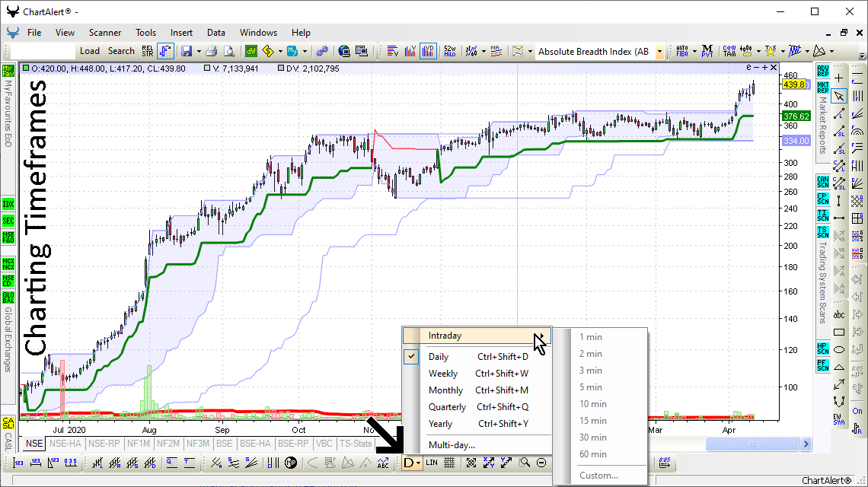The width and height of the screenshot is (868, 487).
Task: Select the ellipse drawing tool
Action: pos(838,349)
